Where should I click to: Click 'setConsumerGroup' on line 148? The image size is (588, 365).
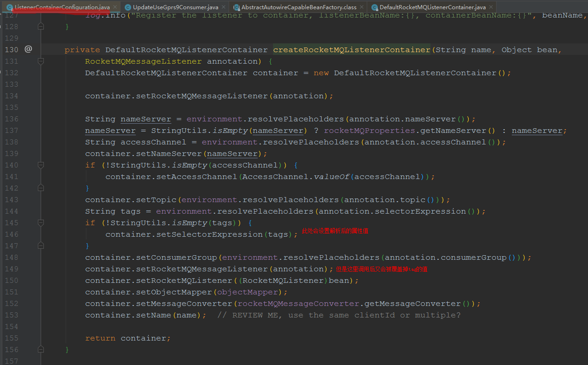point(176,257)
